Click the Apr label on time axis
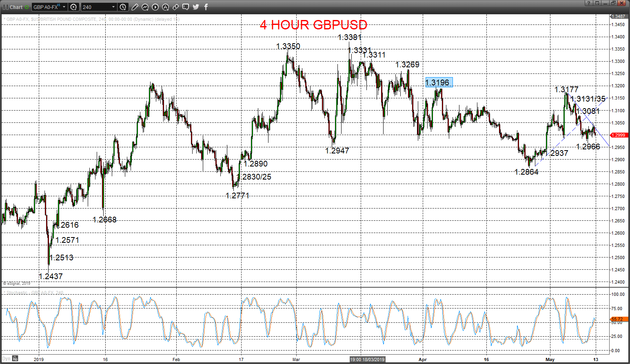This screenshot has height=364, width=630. click(423, 360)
